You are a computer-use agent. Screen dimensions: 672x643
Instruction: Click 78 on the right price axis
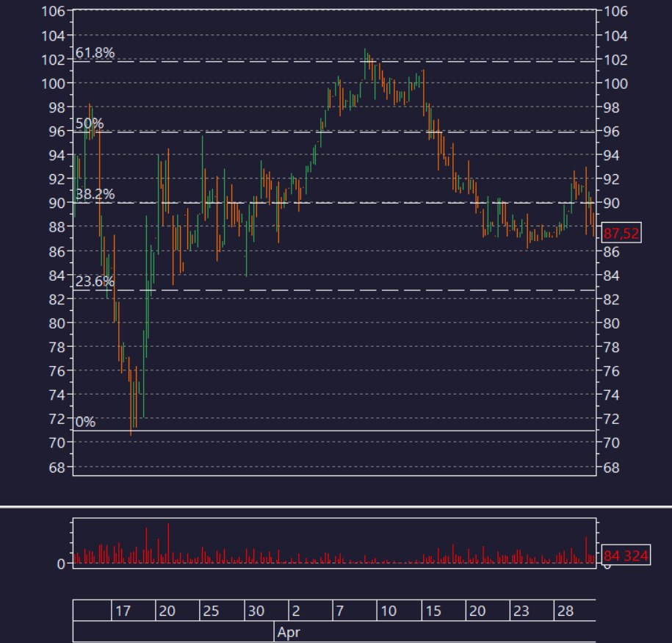(x=612, y=347)
